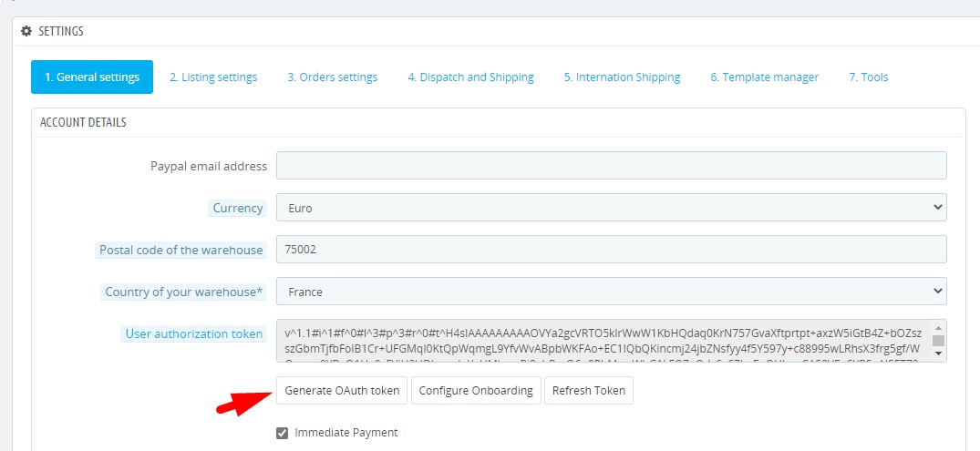Hit the Refresh Token button
This screenshot has height=451, width=980.
(588, 391)
